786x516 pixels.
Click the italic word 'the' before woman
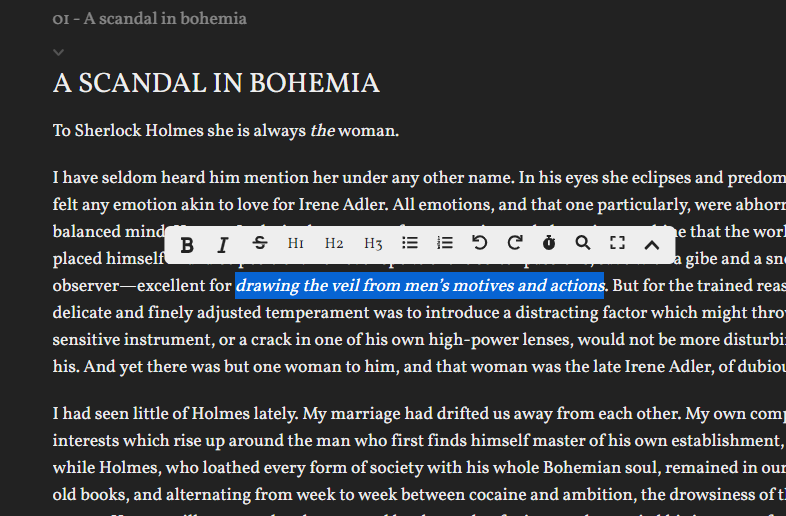tap(322, 131)
